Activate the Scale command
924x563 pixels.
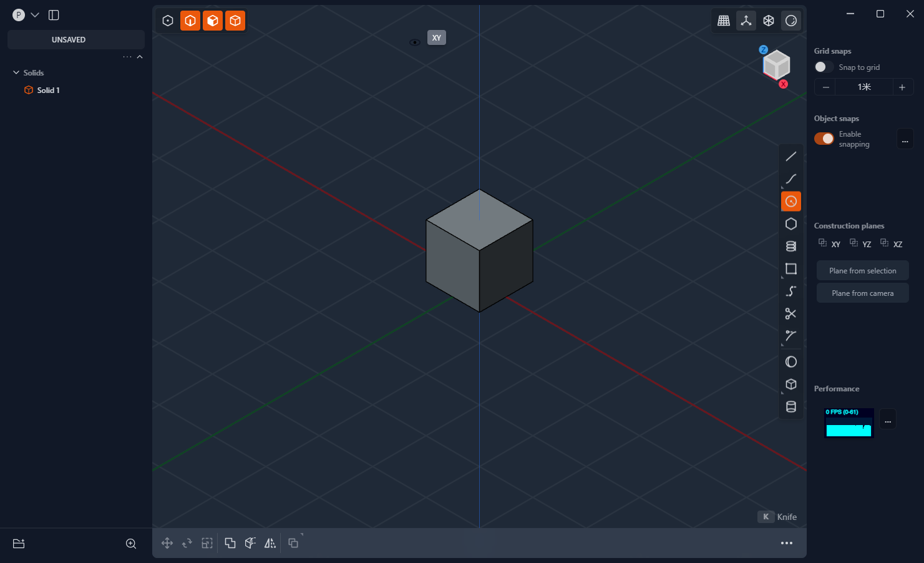click(207, 543)
